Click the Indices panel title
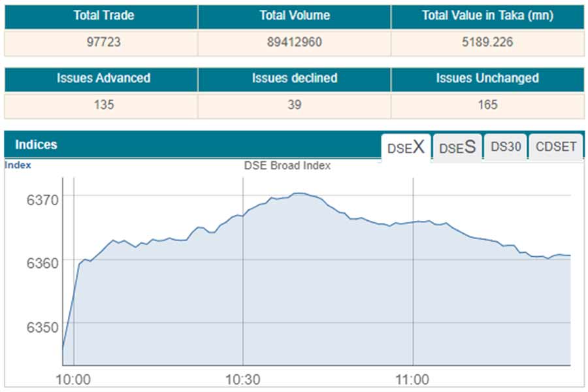 pos(37,144)
